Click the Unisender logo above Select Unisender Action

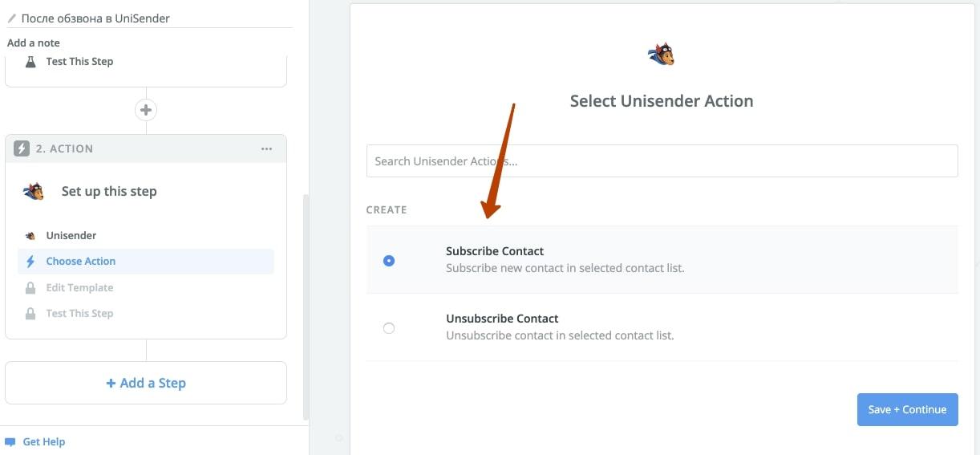661,55
